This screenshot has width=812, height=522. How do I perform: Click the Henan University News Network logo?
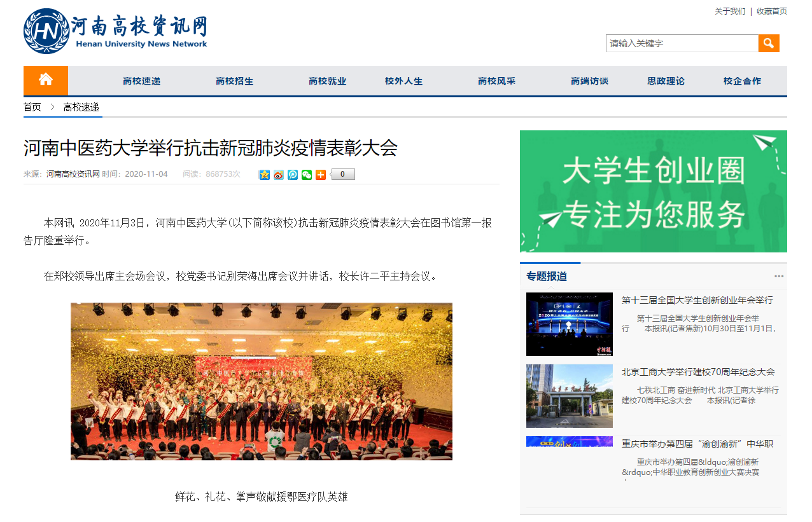pos(116,31)
